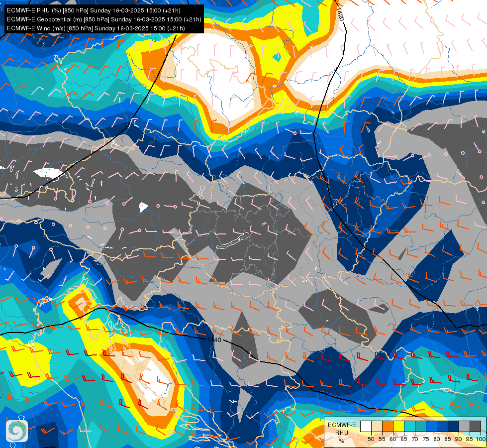Image resolution: width=487 pixels, height=448 pixels.
Task: Select the dark gray 95–100 legend swatch
Action: (475, 426)
